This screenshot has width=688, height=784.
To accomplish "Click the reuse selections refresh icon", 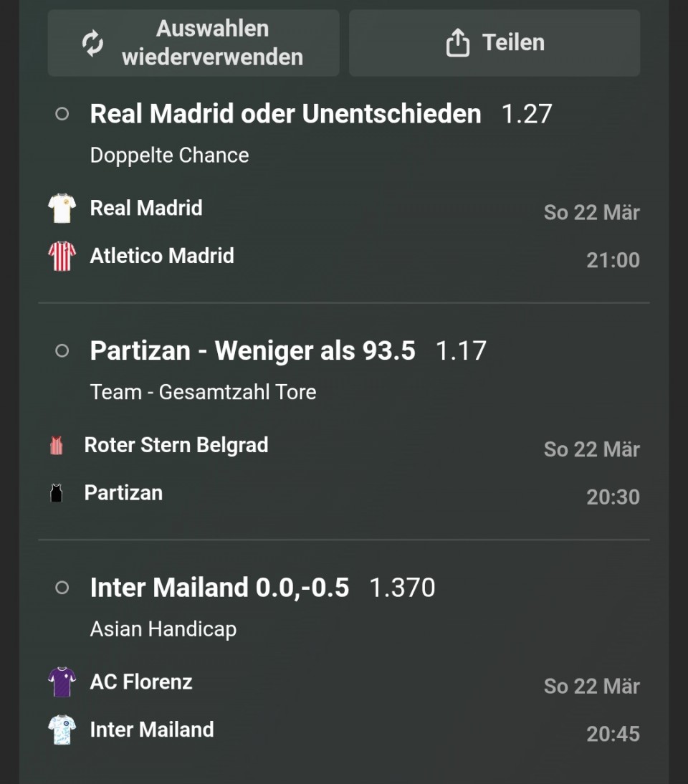I will click(92, 43).
